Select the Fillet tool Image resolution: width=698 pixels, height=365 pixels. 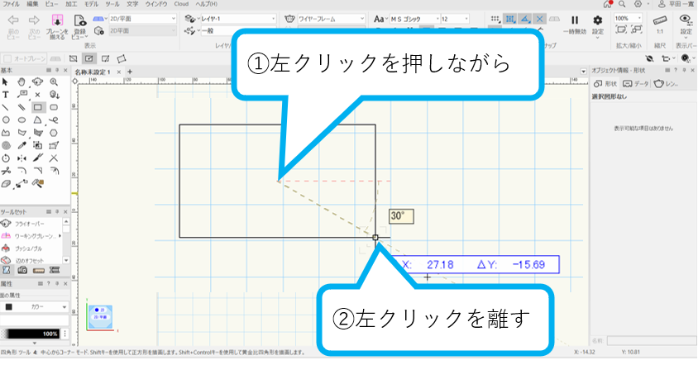tap(21, 170)
